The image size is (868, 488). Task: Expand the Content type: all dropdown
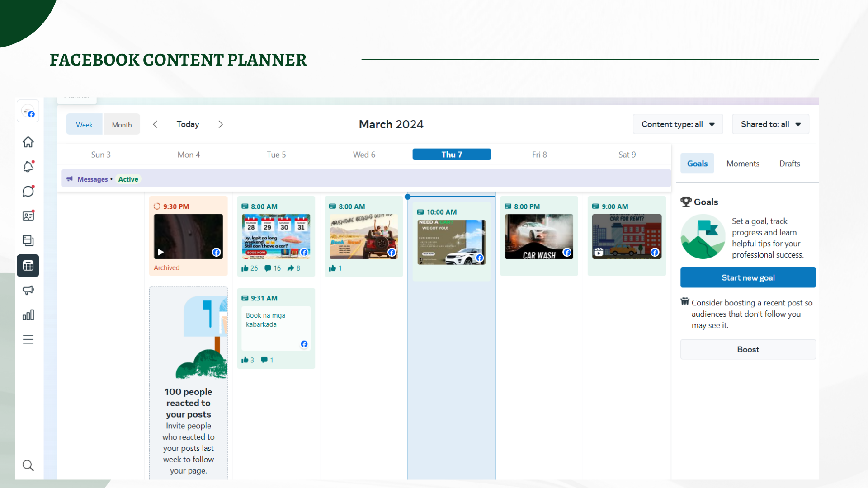(678, 124)
